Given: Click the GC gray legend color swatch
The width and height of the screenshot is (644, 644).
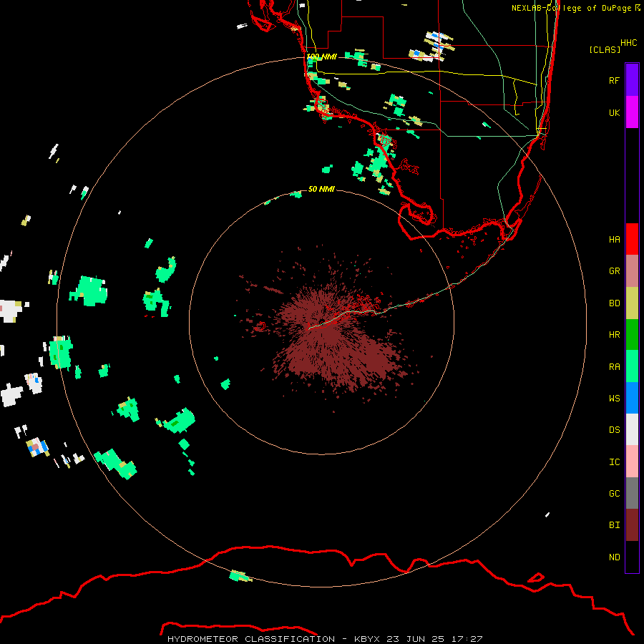Looking at the screenshot, I should (632, 493).
